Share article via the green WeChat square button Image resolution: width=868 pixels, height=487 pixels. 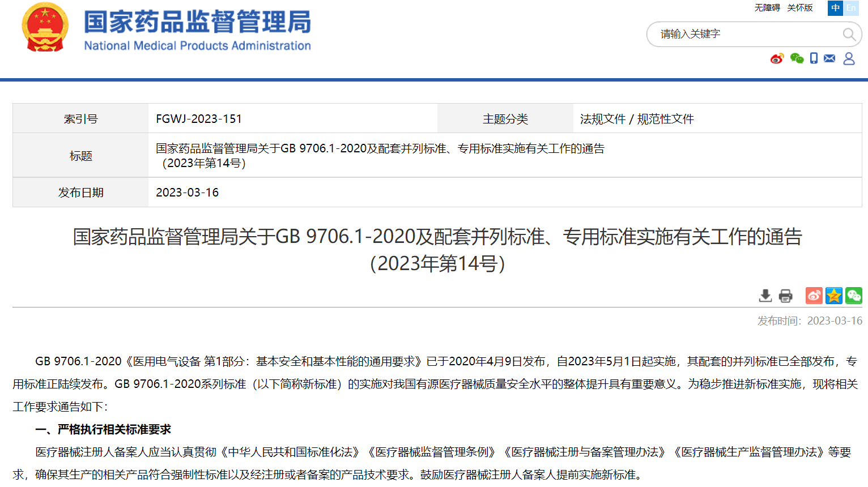854,296
